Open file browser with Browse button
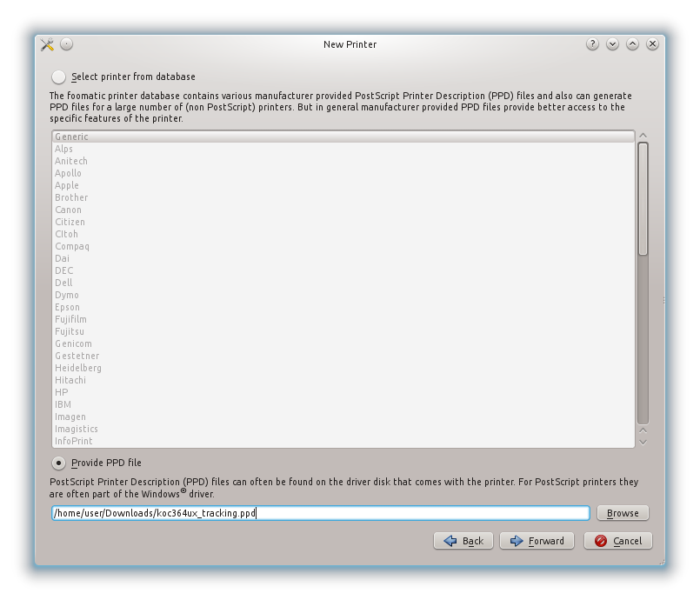Image resolution: width=700 pixels, height=600 pixels. coord(623,513)
